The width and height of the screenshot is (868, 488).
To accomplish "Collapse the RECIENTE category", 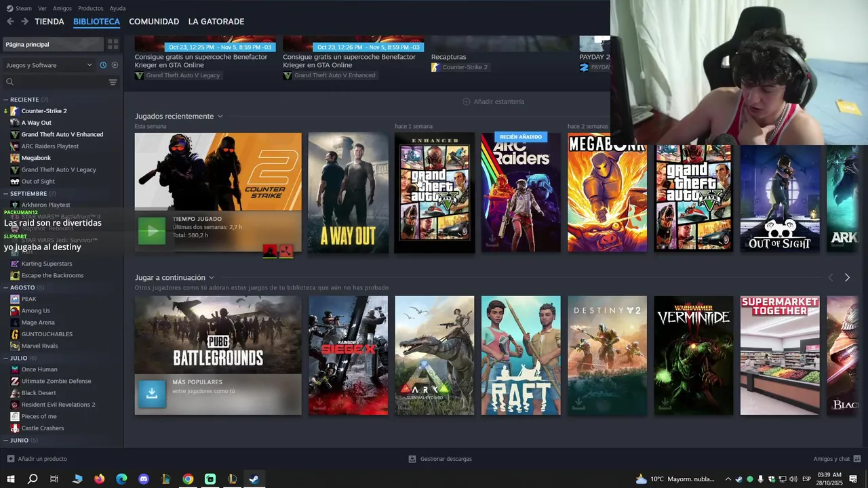I will (6, 100).
